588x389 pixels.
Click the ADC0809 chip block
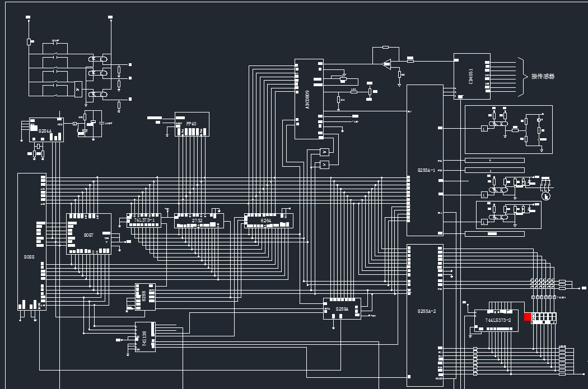[309, 99]
